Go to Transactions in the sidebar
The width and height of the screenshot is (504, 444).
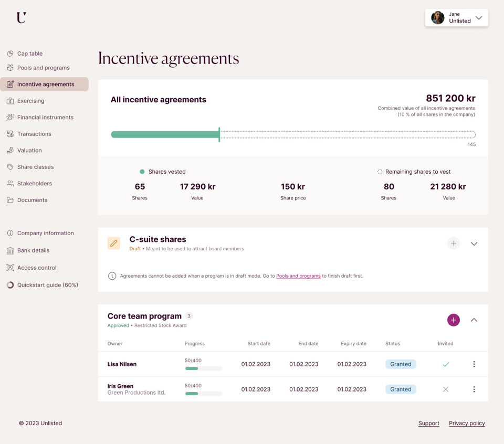[34, 134]
